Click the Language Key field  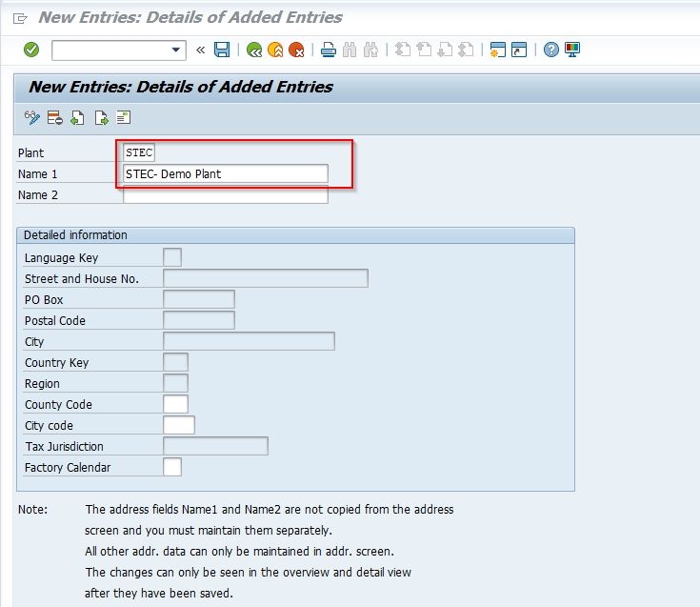(172, 257)
